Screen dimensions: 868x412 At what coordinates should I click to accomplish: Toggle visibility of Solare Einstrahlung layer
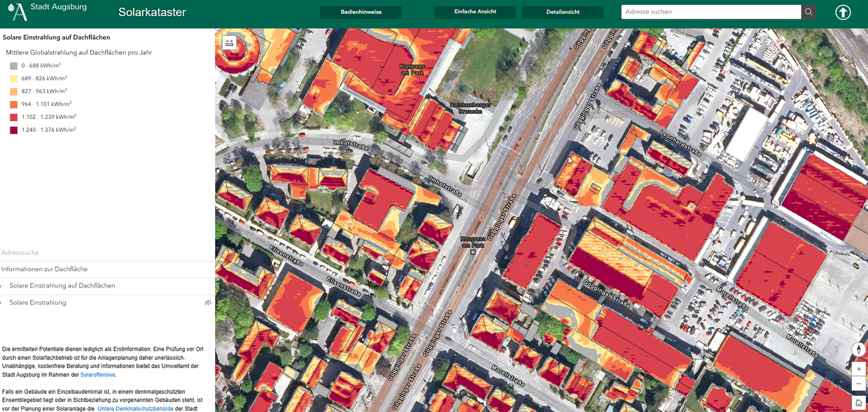tap(207, 303)
